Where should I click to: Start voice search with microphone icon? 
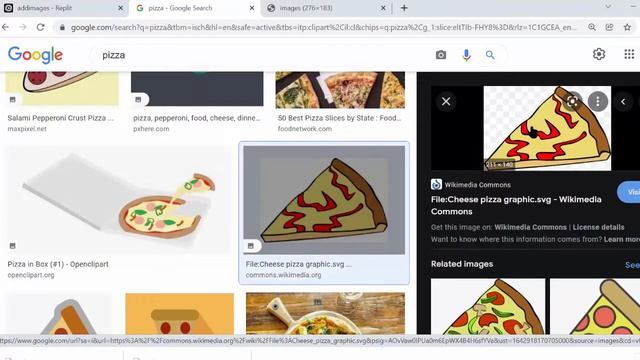click(x=466, y=55)
